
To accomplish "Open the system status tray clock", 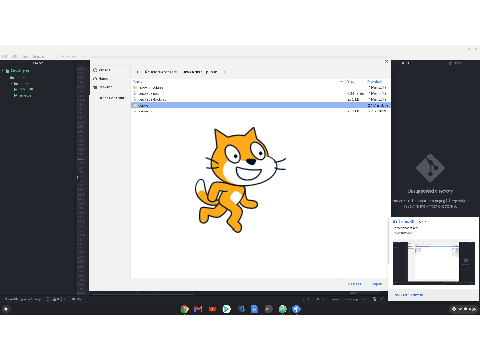I will click(x=464, y=309).
